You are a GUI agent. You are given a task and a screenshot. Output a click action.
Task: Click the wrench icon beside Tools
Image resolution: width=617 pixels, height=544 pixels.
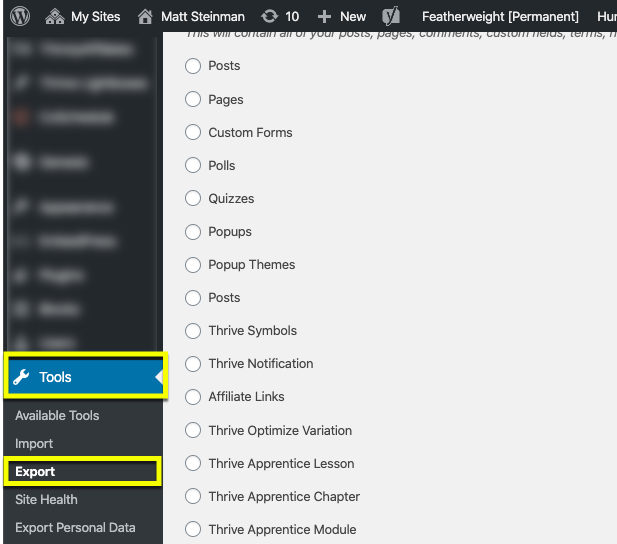[x=22, y=378]
